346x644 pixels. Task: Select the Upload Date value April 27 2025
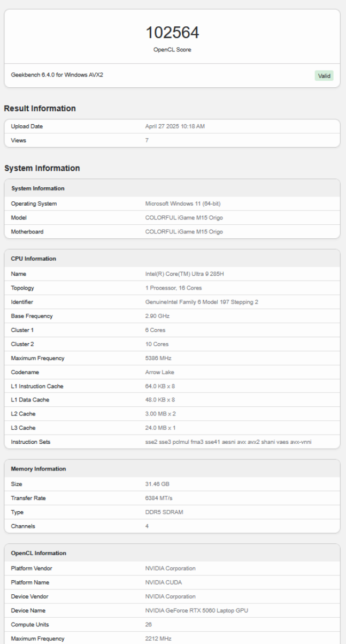(x=175, y=126)
